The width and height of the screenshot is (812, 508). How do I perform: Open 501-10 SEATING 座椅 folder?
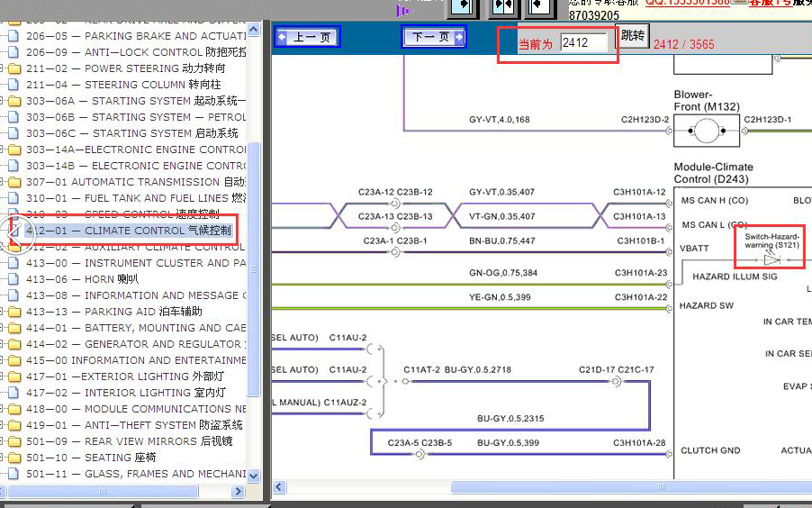click(x=91, y=458)
